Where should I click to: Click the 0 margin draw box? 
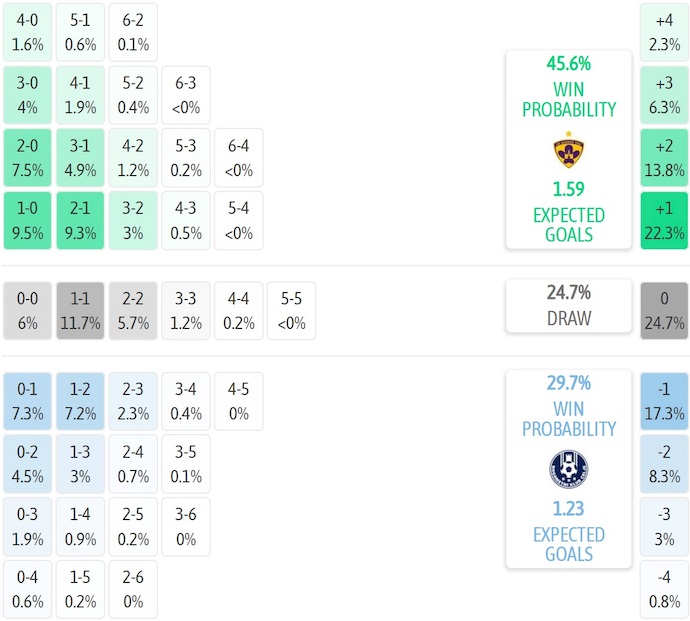(664, 311)
